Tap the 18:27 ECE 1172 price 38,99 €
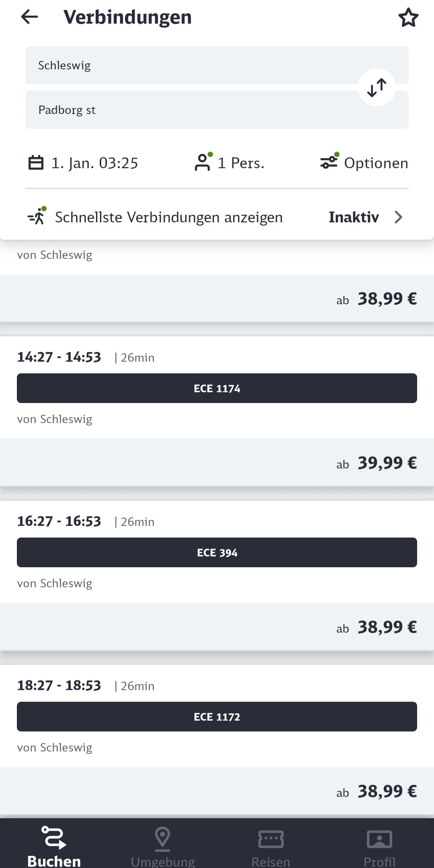Image resolution: width=434 pixels, height=868 pixels. 387,791
